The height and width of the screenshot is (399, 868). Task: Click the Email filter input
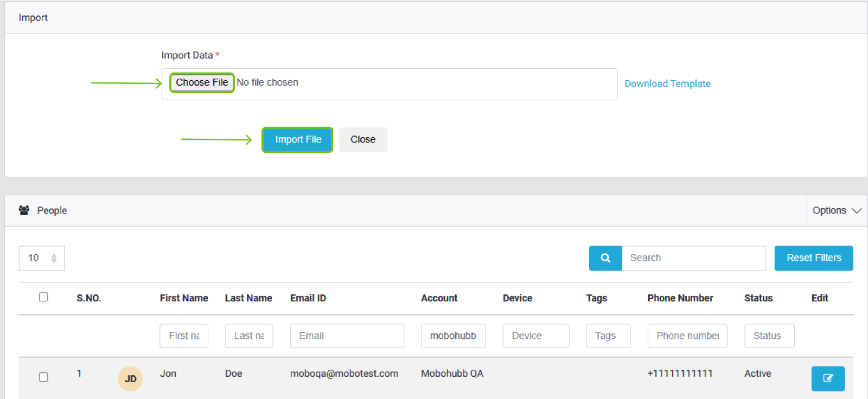coord(347,336)
